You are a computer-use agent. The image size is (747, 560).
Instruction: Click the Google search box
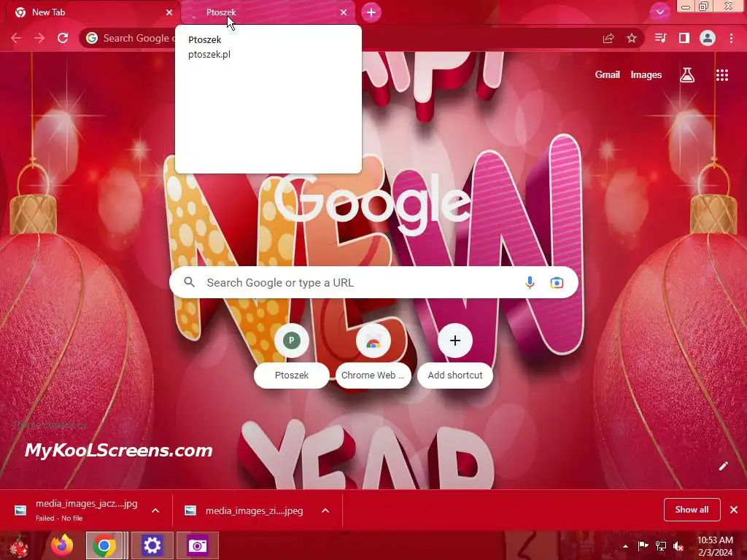click(x=373, y=282)
